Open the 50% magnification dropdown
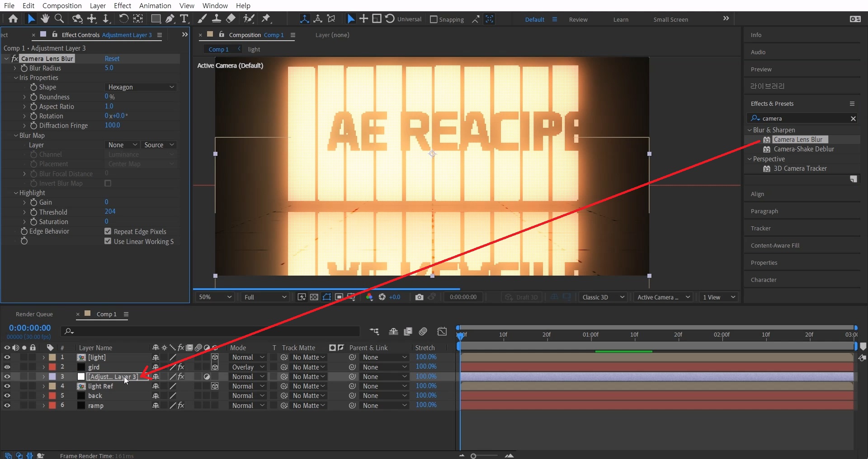The image size is (868, 459). (x=215, y=297)
